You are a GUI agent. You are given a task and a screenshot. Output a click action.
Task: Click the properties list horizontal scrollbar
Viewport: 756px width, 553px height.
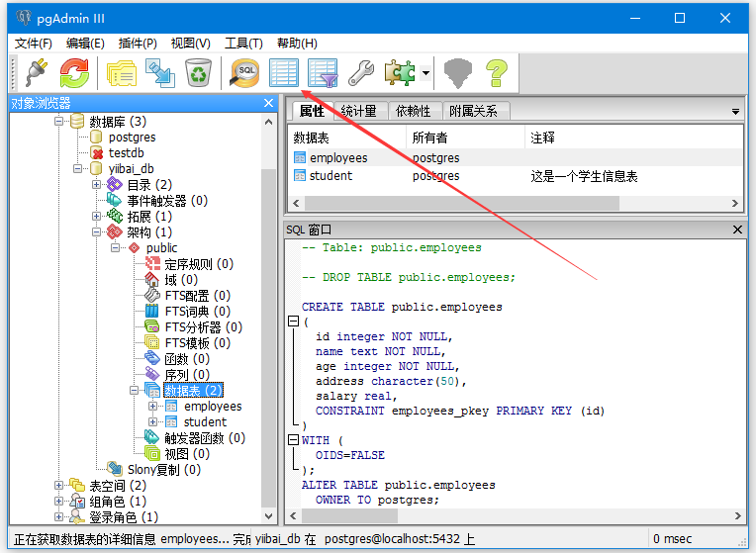click(455, 203)
